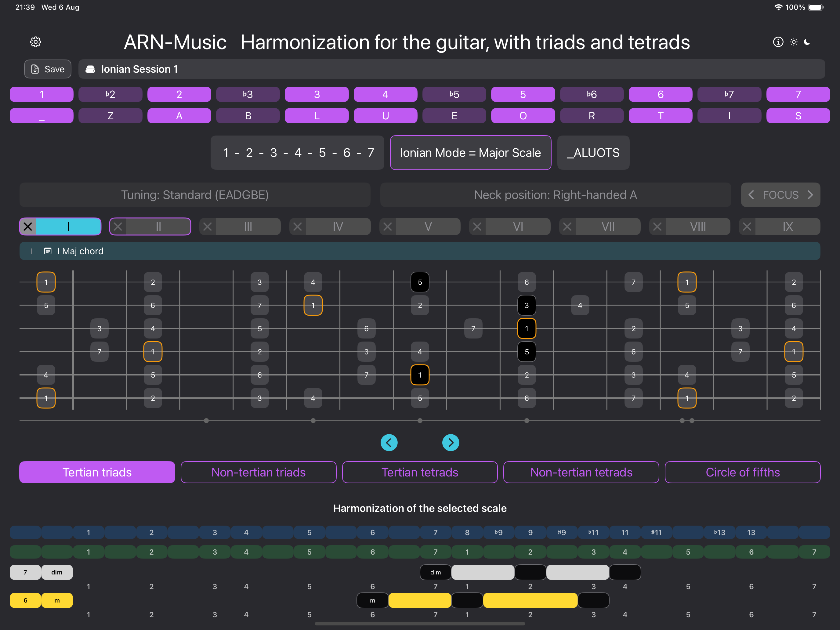Click the session drive icon beside Ionian Session 1
The height and width of the screenshot is (630, 840).
click(x=90, y=69)
